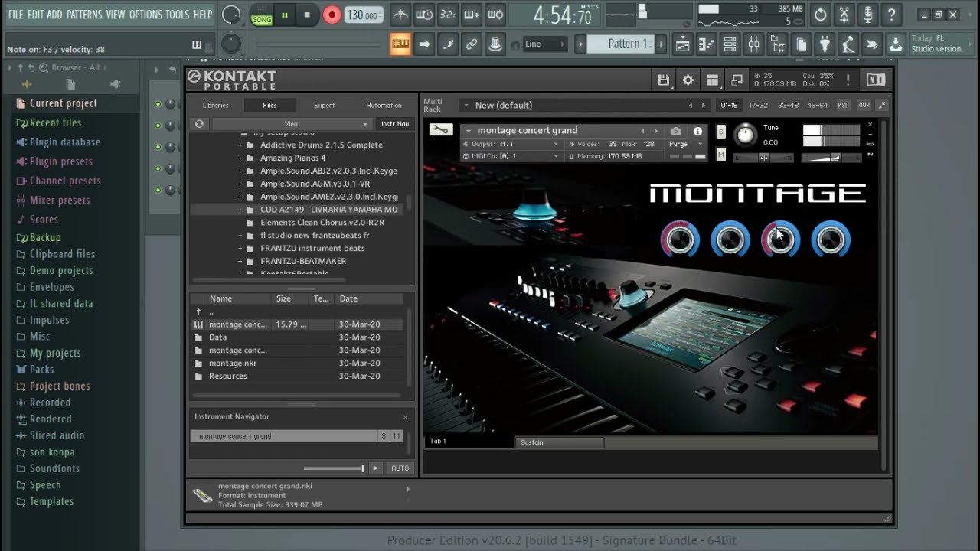980x551 pixels.
Task: Click the NI logo in Kontakt header
Action: [876, 80]
